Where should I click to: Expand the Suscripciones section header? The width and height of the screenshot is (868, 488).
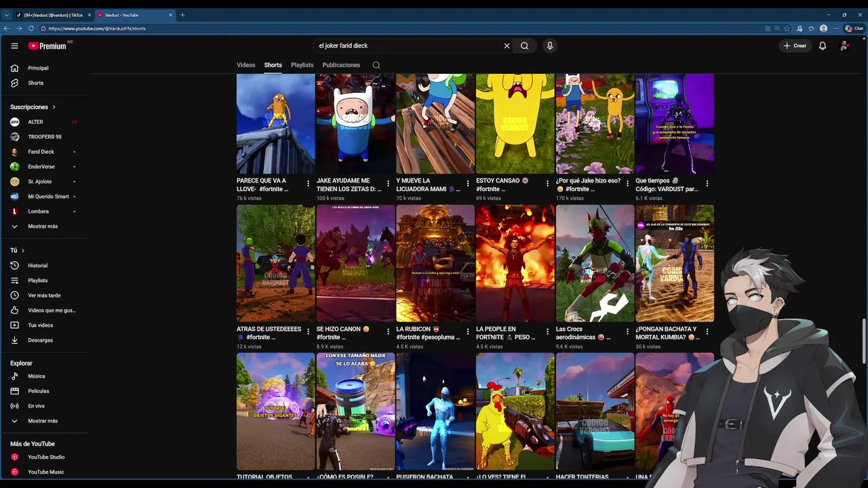(x=33, y=107)
